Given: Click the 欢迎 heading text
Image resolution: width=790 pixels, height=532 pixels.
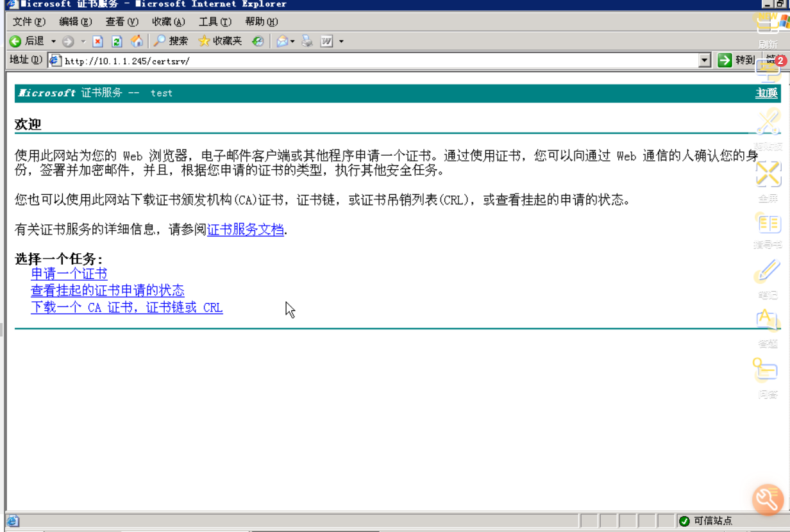Looking at the screenshot, I should 28,124.
